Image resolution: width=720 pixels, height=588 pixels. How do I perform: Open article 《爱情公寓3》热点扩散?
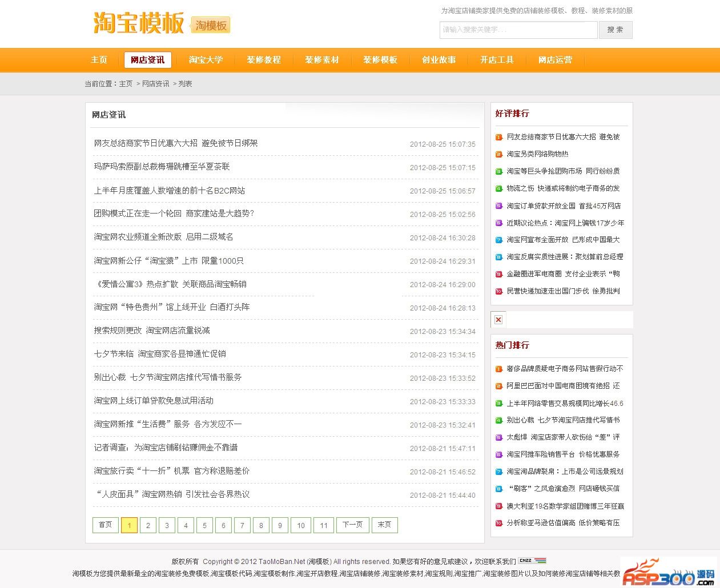tap(170, 284)
